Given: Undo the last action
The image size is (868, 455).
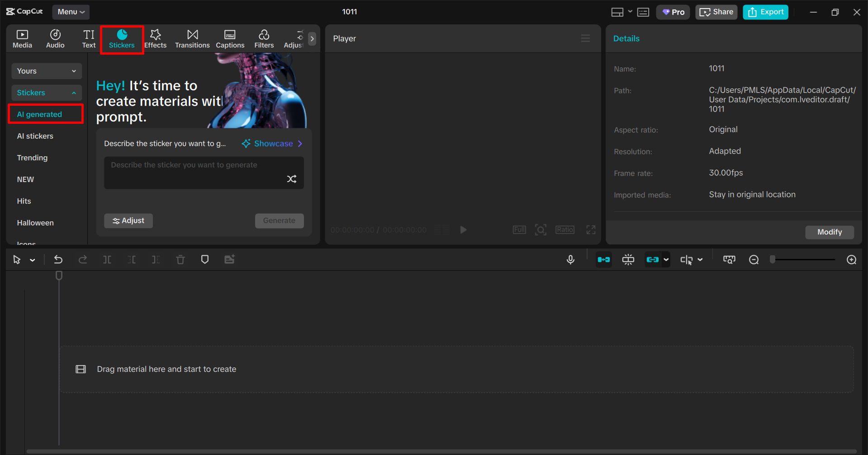Looking at the screenshot, I should (58, 259).
